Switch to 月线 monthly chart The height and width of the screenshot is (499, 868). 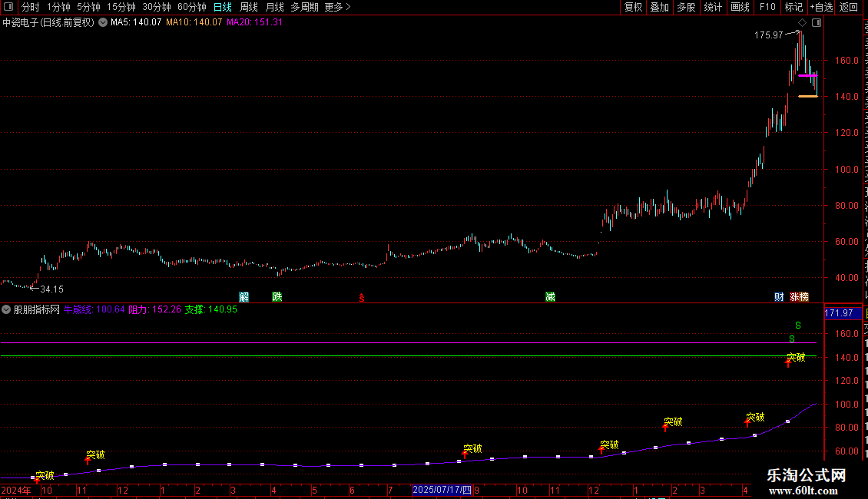coord(274,7)
